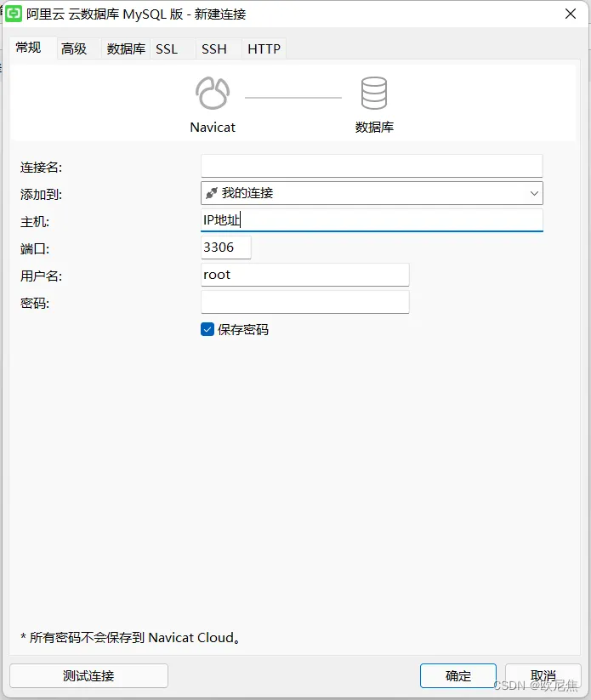Click the 确定 button
Screen dimensions: 591x700
(458, 676)
